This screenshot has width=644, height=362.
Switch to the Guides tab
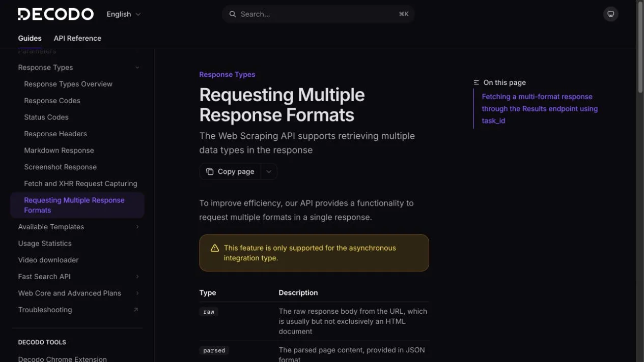tap(30, 38)
